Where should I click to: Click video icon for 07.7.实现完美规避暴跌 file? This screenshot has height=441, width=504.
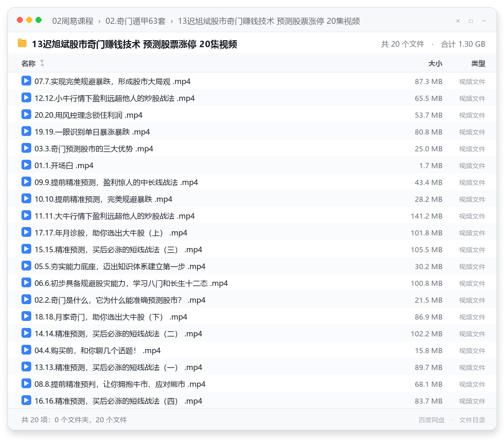[x=26, y=81]
